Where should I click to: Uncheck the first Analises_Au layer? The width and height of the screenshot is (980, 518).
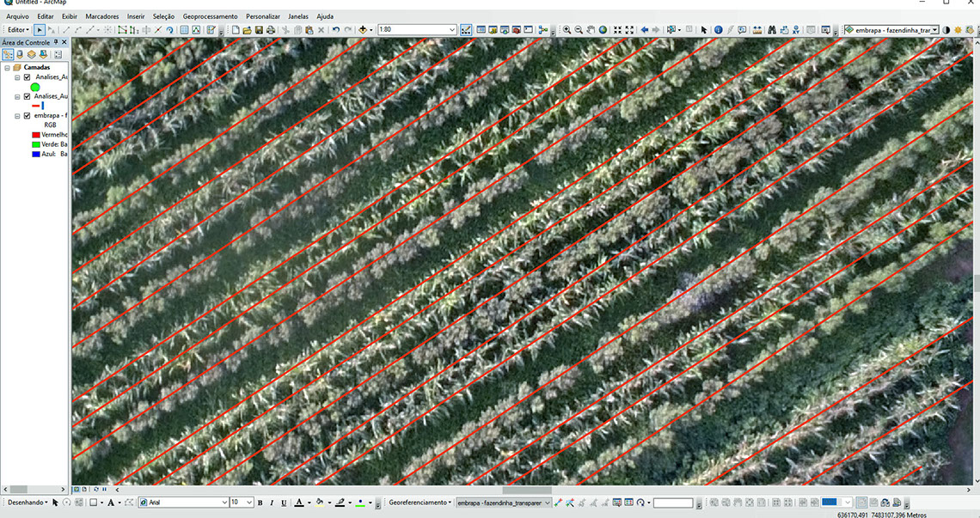28,77
